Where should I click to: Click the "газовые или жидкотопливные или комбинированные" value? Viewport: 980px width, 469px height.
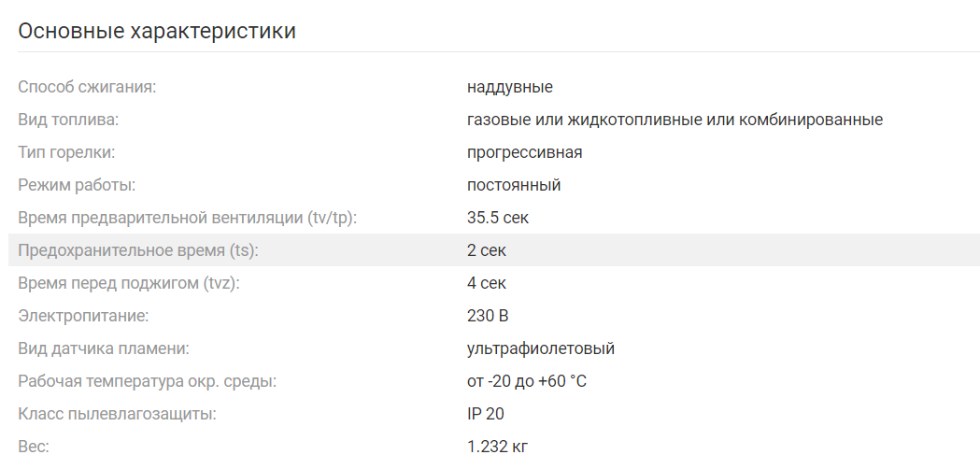point(675,120)
